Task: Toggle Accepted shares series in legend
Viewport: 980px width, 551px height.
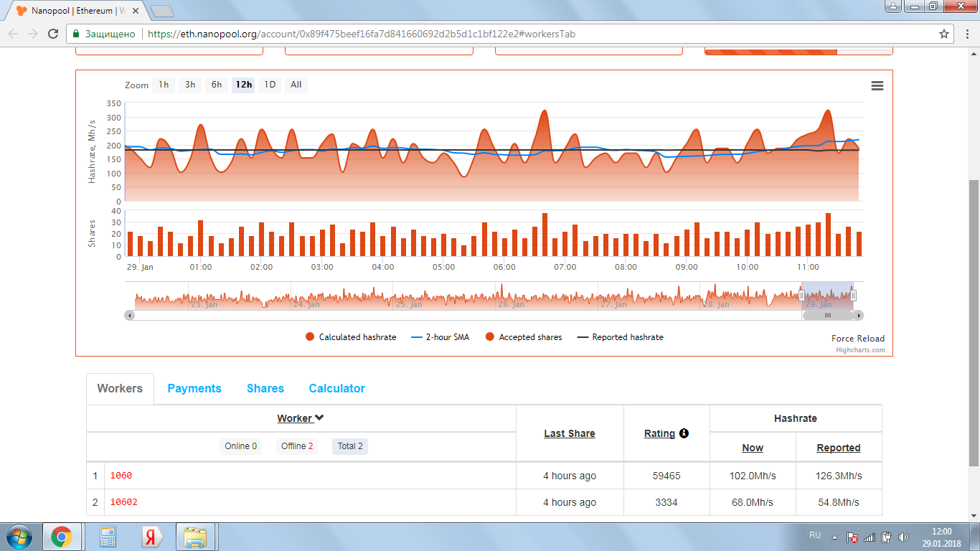Action: click(x=524, y=337)
